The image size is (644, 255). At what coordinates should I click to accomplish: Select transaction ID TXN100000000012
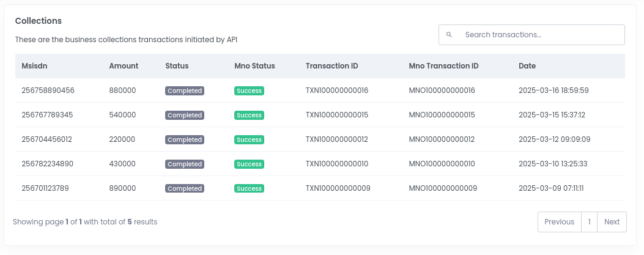click(x=337, y=139)
